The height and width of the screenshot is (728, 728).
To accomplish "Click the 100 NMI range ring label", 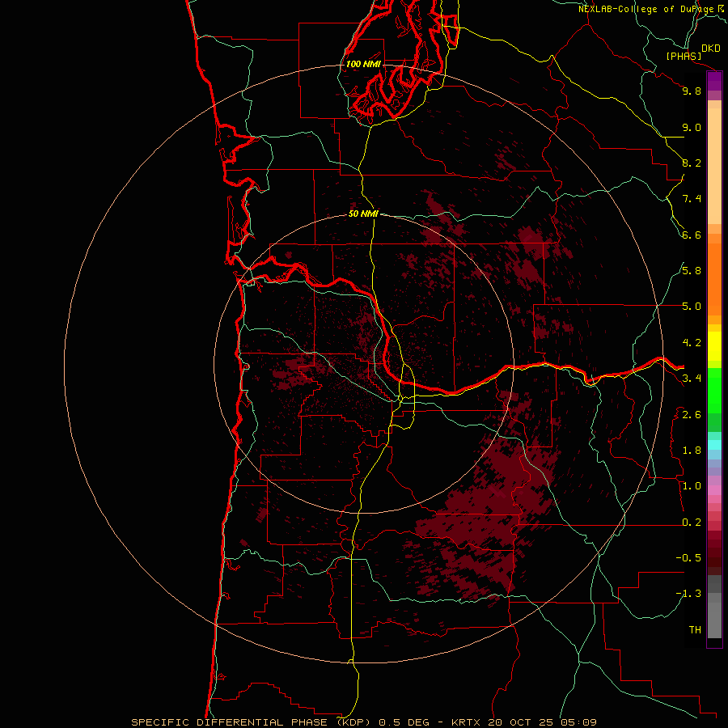I will pos(363,64).
